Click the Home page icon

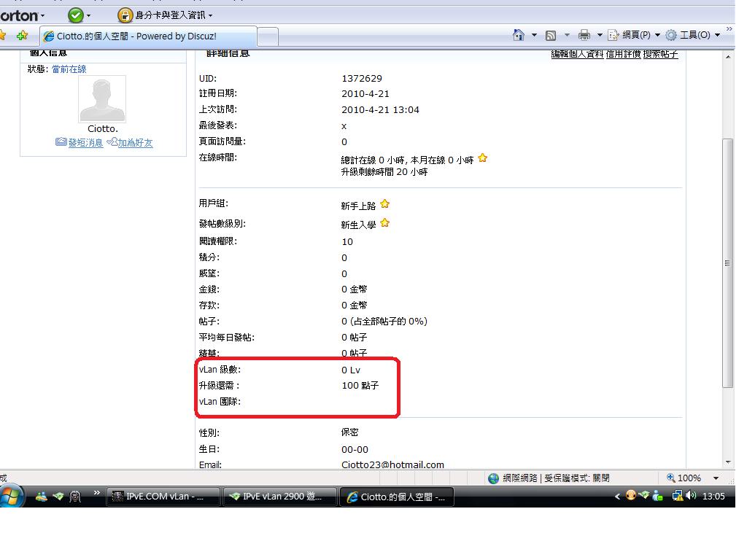pyautogui.click(x=519, y=35)
